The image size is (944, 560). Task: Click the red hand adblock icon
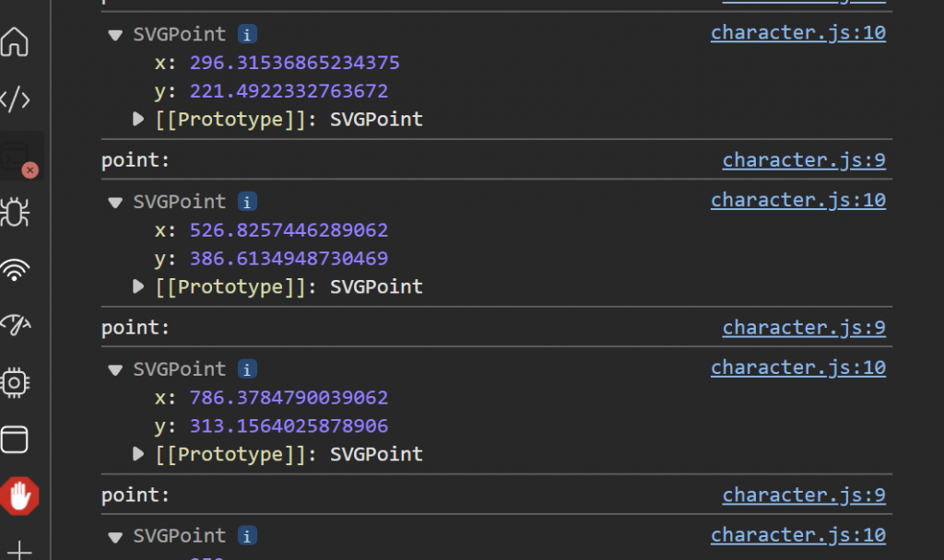19,496
